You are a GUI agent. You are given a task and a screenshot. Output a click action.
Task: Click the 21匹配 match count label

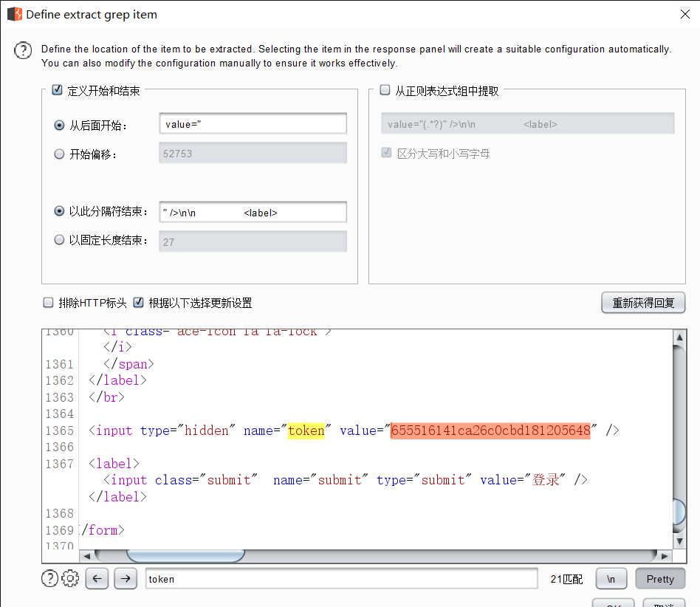pos(566,579)
